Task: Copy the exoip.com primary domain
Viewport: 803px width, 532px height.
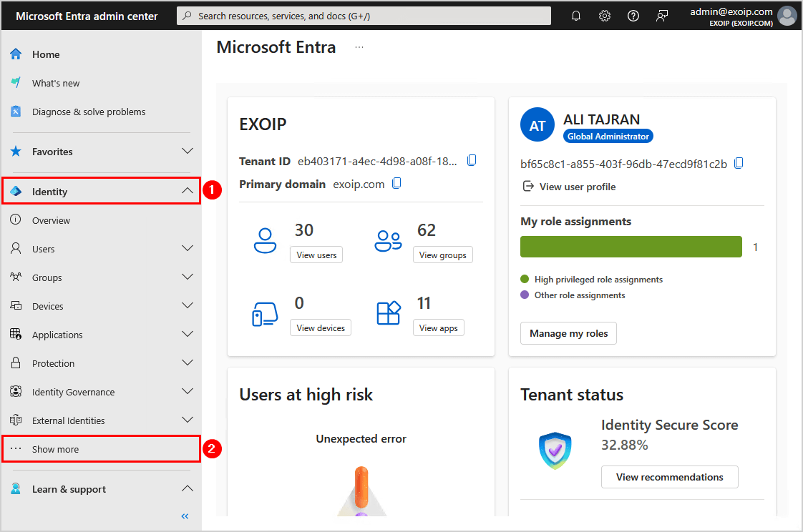Action: pos(396,183)
